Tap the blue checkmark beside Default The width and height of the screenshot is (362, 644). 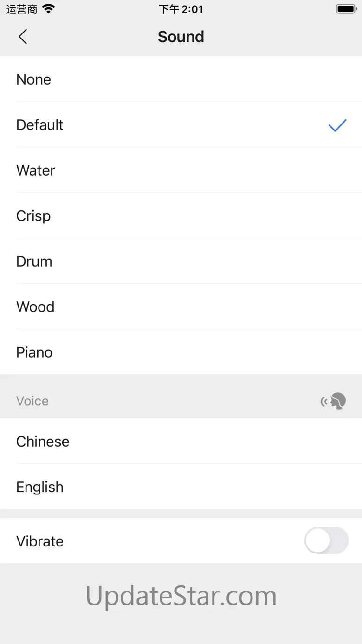coord(337,125)
